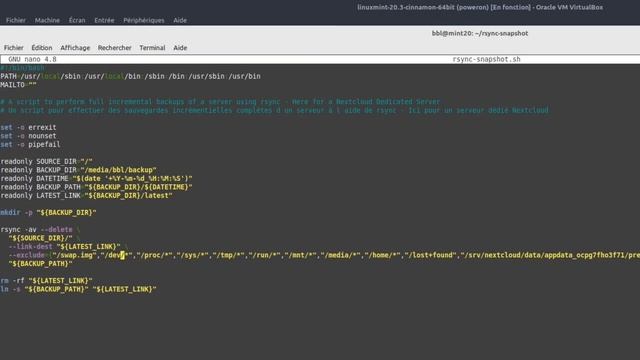Viewport: 640px width, 360px height.
Task: Click the ln -s line
Action: pyautogui.click(x=78, y=289)
